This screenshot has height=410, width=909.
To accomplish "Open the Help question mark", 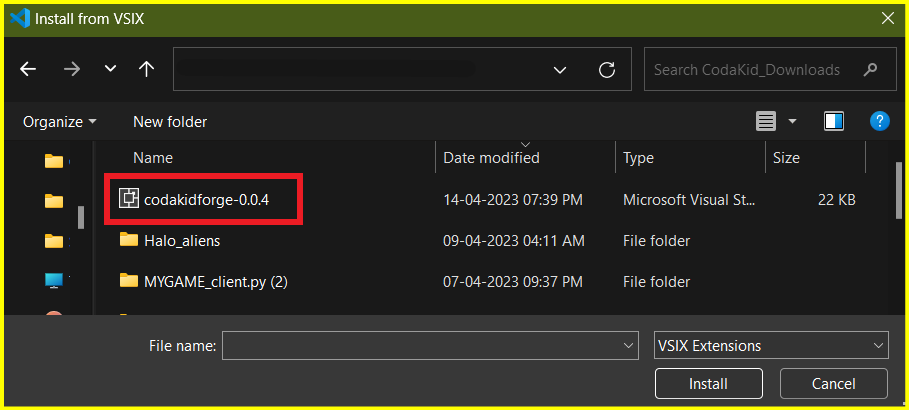I will click(879, 121).
